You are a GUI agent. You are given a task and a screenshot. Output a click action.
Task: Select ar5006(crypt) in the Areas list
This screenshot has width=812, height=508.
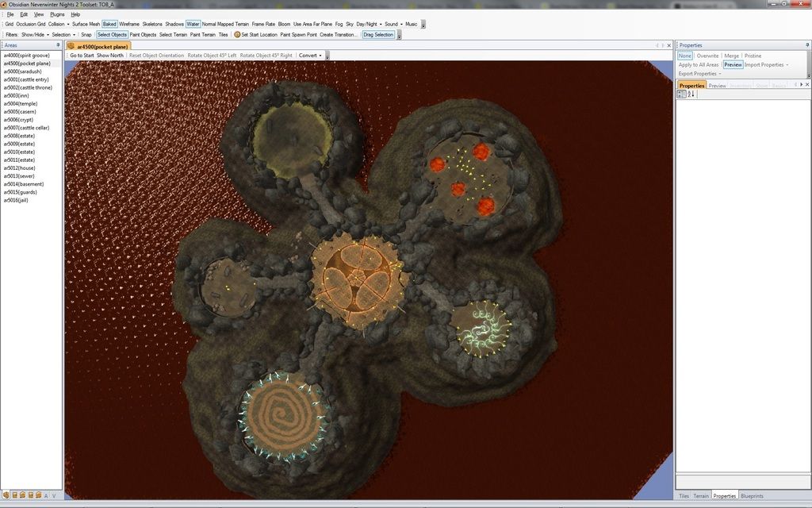point(20,120)
